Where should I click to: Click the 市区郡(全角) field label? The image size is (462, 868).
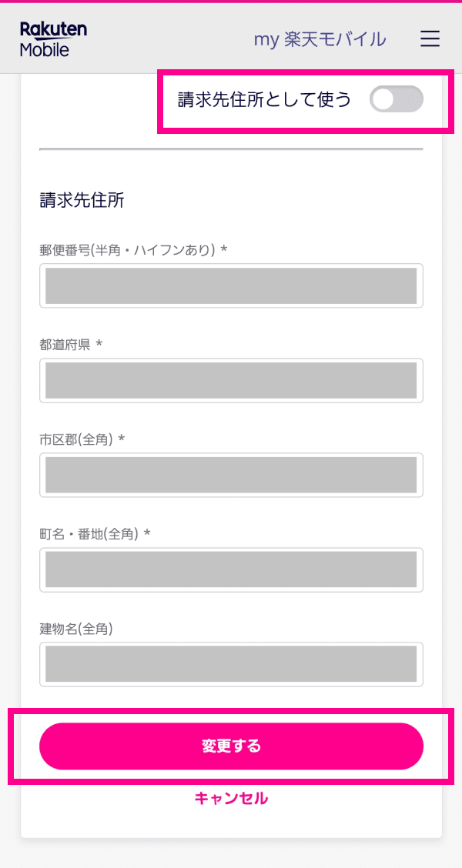76,439
